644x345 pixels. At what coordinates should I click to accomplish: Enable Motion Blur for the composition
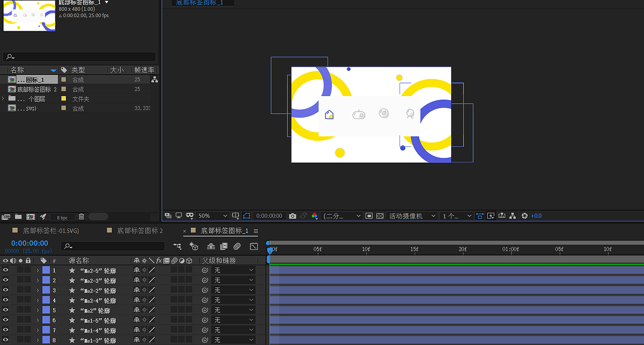pyautogui.click(x=237, y=246)
